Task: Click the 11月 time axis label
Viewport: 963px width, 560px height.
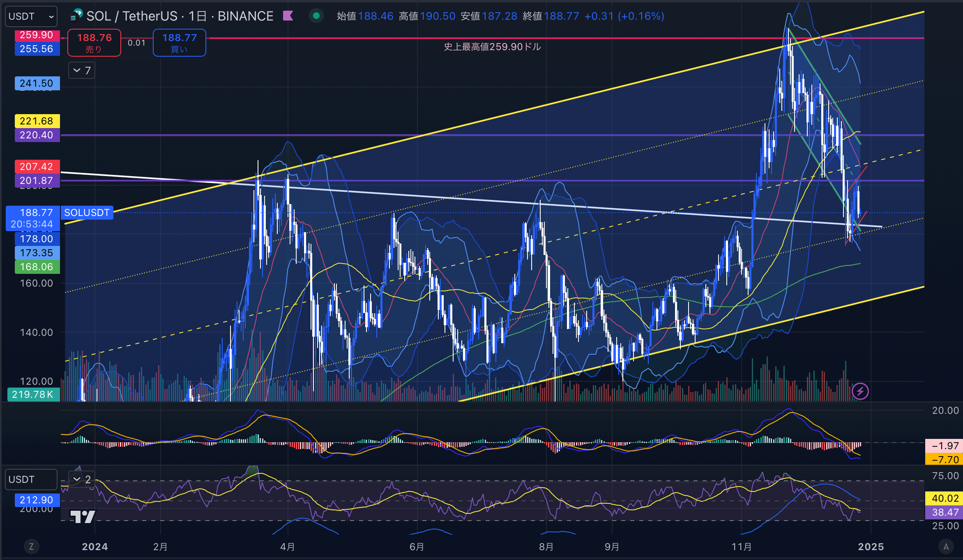Action: [742, 547]
